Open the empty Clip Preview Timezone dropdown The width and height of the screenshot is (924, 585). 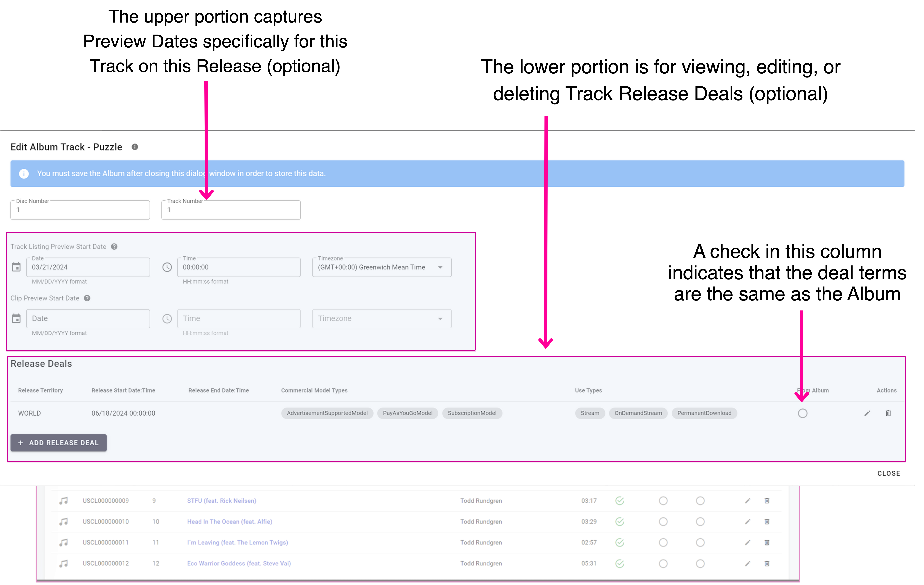point(381,318)
